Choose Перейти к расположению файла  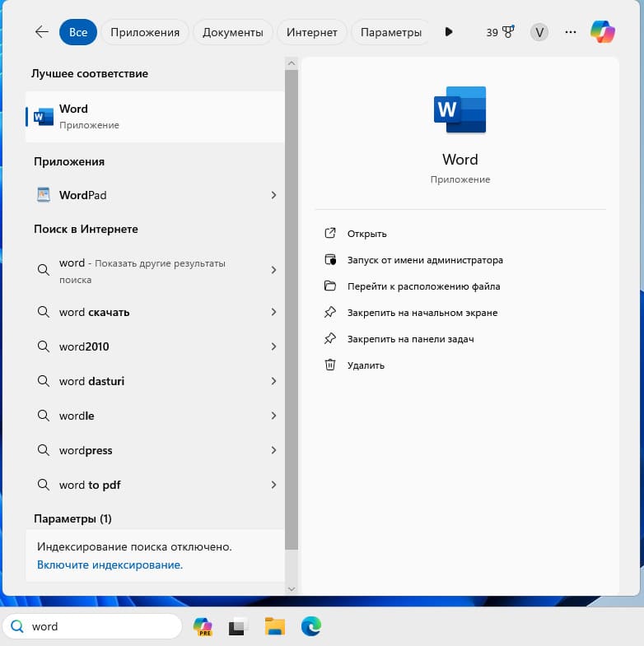(x=424, y=286)
